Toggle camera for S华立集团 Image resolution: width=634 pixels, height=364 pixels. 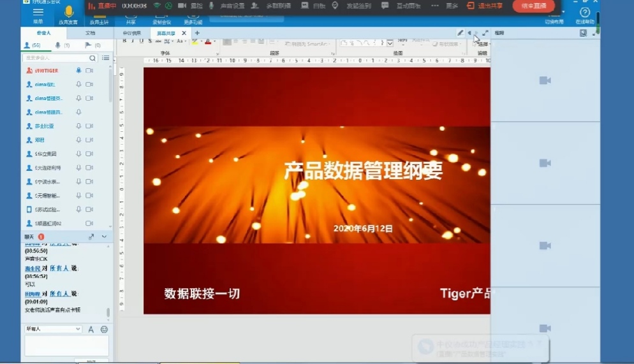tap(89, 154)
